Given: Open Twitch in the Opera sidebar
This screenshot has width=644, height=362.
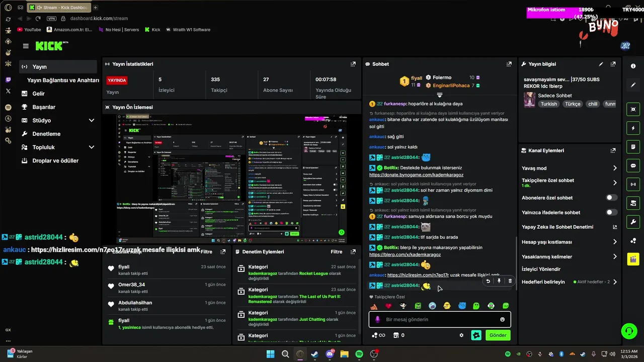Looking at the screenshot, I should pyautogui.click(x=8, y=79).
